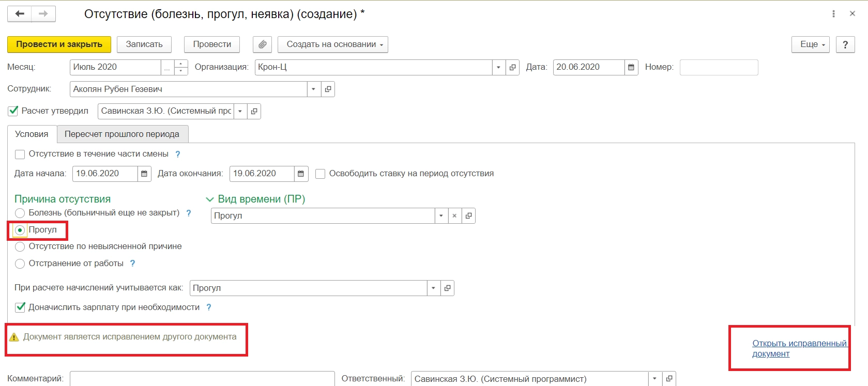
Task: Select the Прогул radio option
Action: pyautogui.click(x=20, y=230)
